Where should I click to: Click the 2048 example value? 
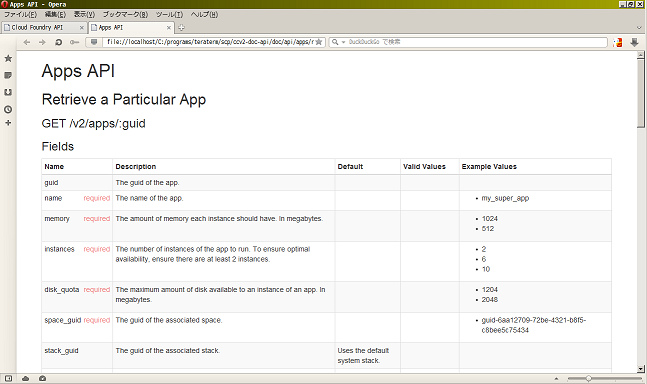[490, 299]
